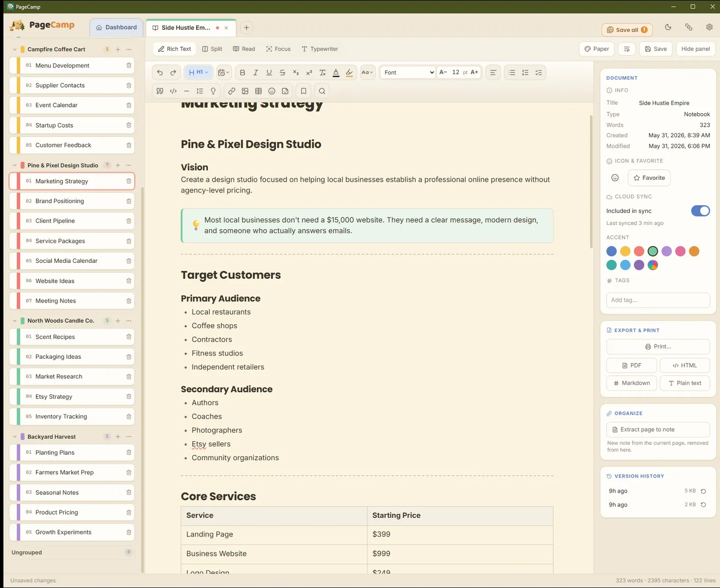Image resolution: width=720 pixels, height=588 pixels.
Task: Restore the 5 KB version
Action: [x=703, y=491]
